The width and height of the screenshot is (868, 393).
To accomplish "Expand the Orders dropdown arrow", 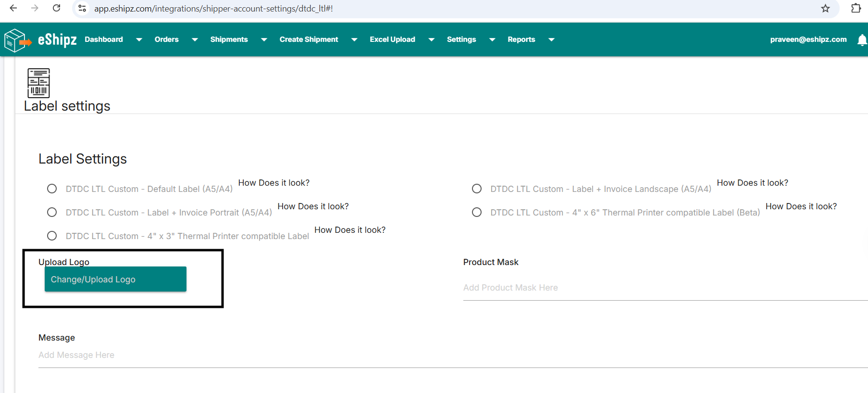I will point(195,40).
